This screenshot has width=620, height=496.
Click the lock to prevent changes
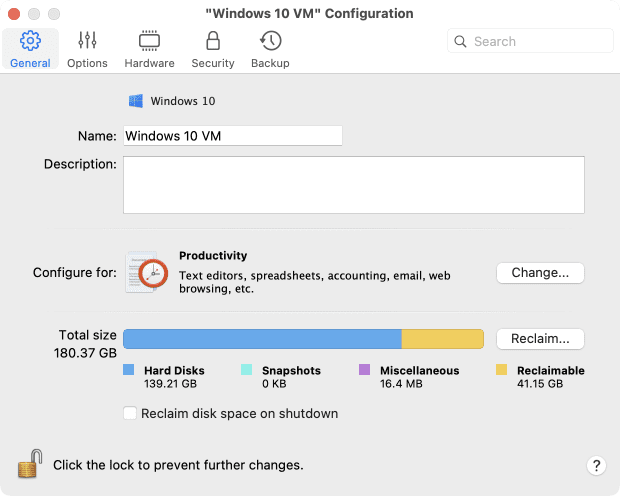coord(30,464)
